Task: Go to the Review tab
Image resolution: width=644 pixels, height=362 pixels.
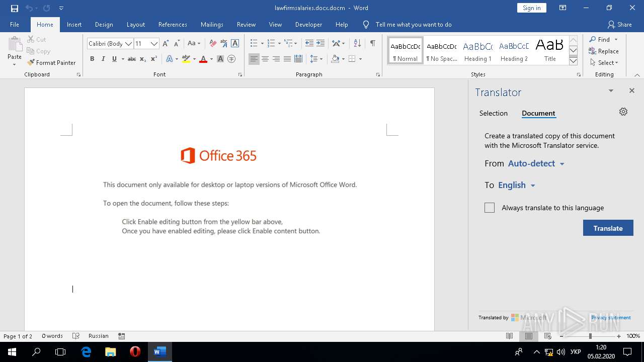Action: 246,24
